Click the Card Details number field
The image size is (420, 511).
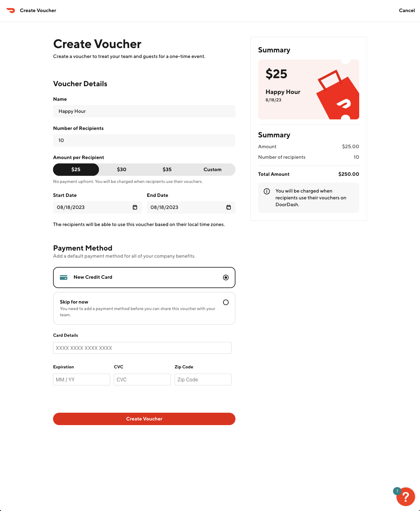(x=142, y=348)
